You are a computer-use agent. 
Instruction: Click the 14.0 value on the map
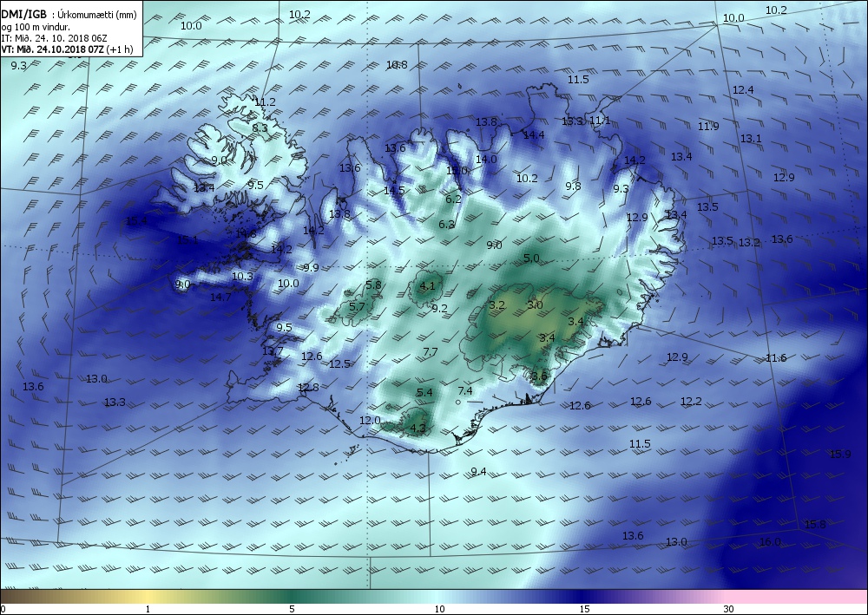click(486, 159)
